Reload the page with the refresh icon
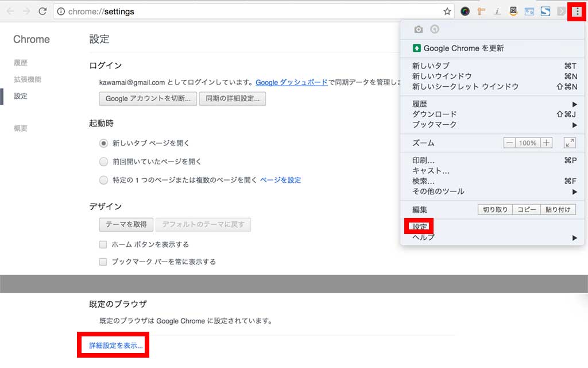This screenshot has width=588, height=368. pyautogui.click(x=42, y=11)
